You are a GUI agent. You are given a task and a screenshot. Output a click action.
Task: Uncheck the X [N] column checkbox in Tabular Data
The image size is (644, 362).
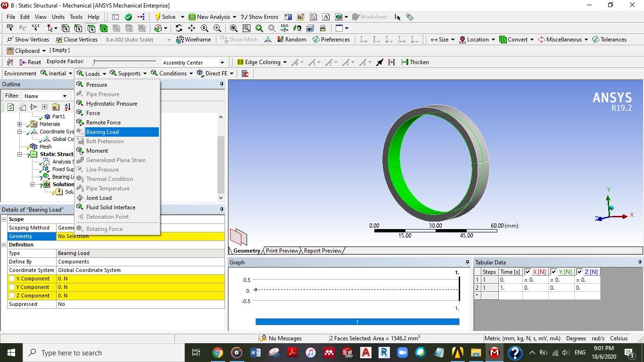(528, 272)
